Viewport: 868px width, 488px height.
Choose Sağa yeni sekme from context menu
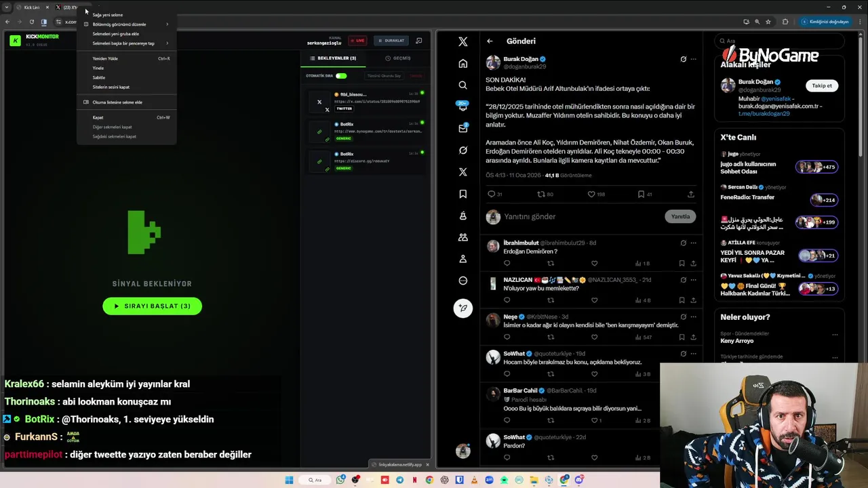click(x=126, y=15)
